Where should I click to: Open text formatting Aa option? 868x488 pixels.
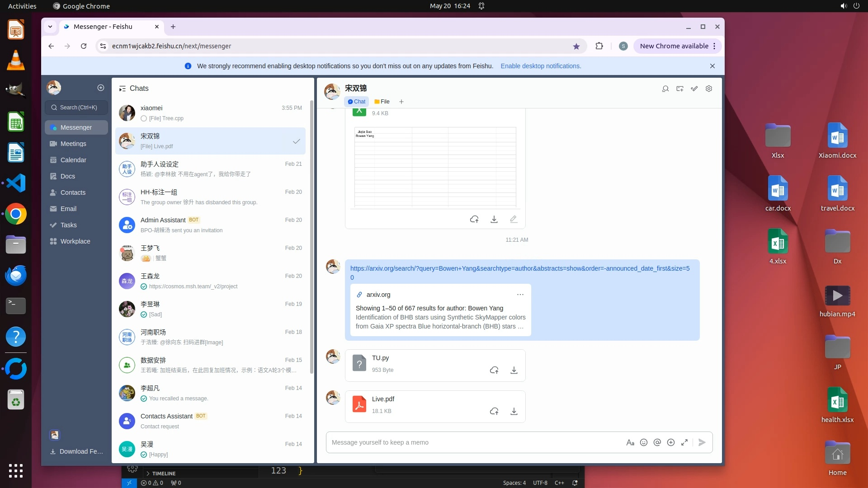[630, 442]
